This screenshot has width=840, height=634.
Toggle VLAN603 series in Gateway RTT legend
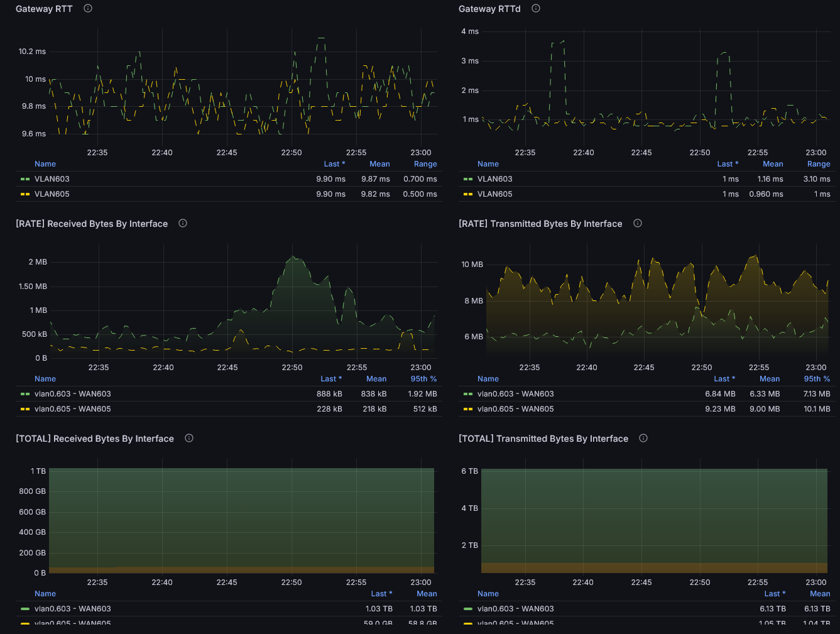52,179
